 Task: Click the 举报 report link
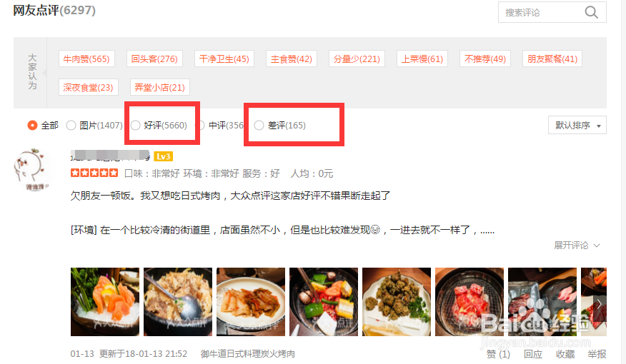point(597,354)
